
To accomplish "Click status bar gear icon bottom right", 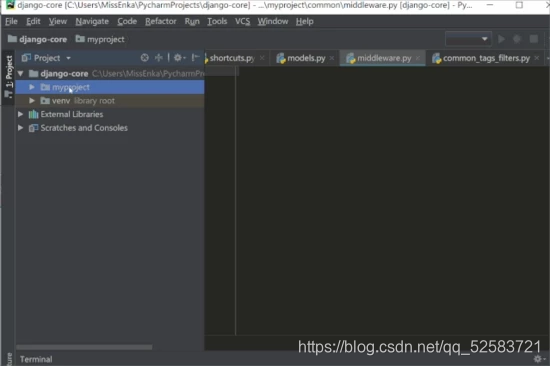I will click(x=538, y=359).
